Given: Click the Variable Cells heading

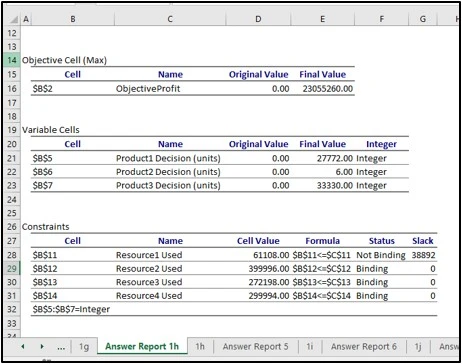Looking at the screenshot, I should (x=51, y=130).
